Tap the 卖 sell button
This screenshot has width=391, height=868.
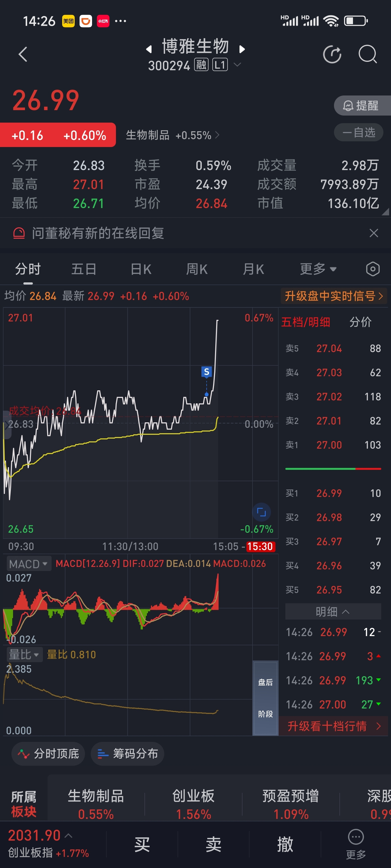[x=213, y=845]
